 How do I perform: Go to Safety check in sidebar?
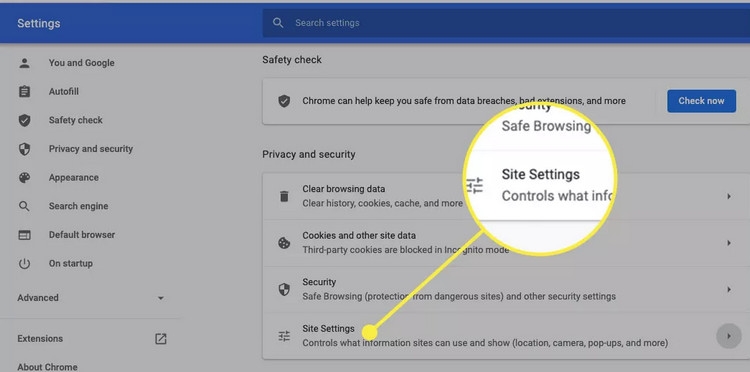76,120
